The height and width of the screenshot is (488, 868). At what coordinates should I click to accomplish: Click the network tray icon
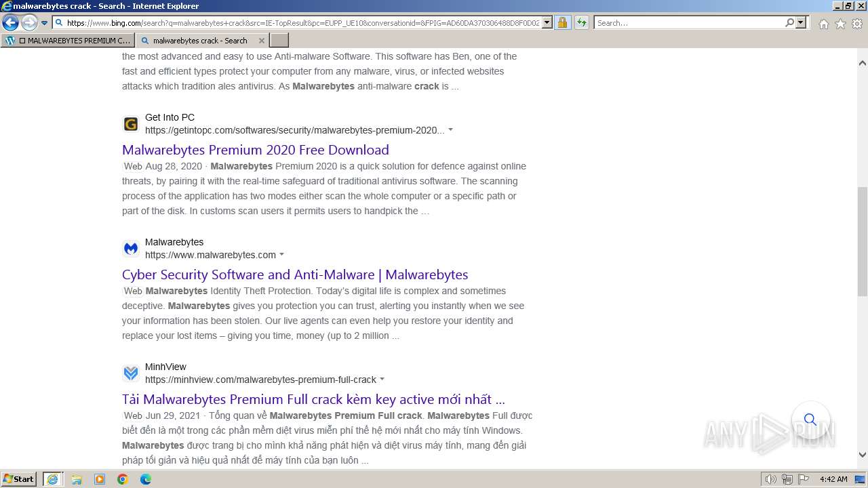point(787,479)
